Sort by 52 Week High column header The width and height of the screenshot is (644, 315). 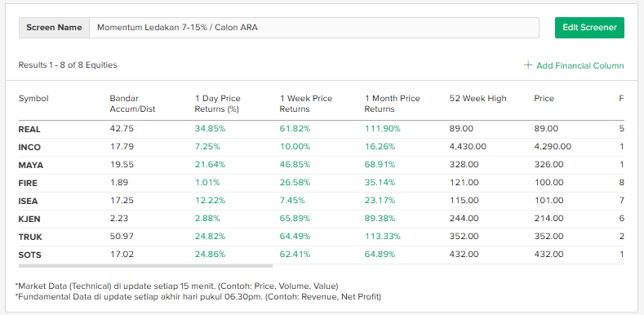pyautogui.click(x=478, y=99)
